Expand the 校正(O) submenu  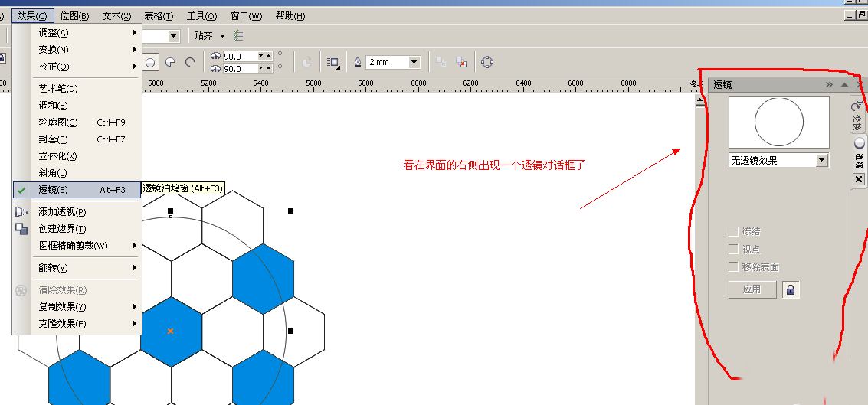[77, 67]
